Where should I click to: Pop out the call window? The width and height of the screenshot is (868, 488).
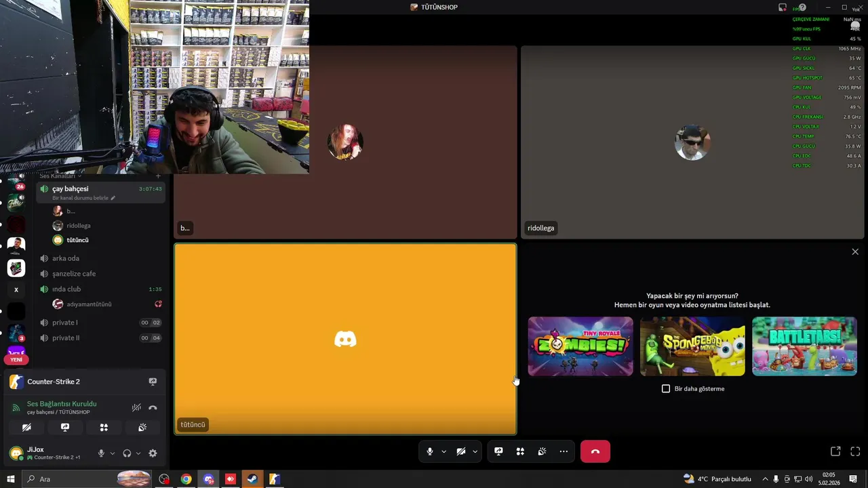[x=835, y=451]
